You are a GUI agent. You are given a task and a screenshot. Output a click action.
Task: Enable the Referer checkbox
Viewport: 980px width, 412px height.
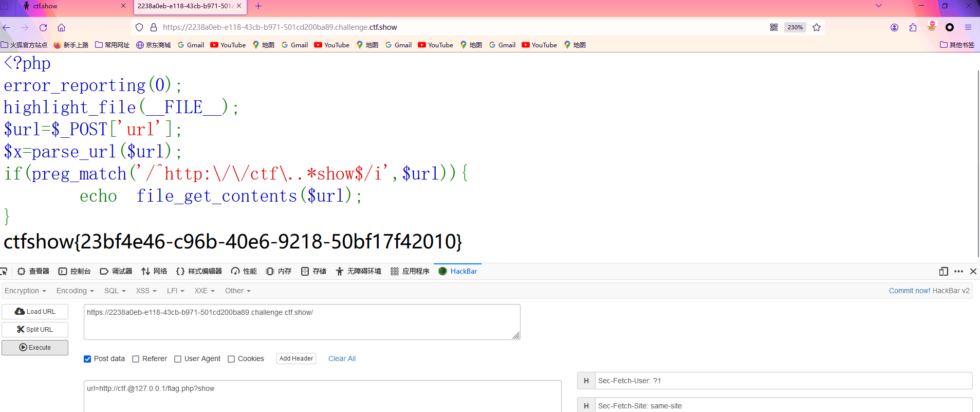(136, 359)
